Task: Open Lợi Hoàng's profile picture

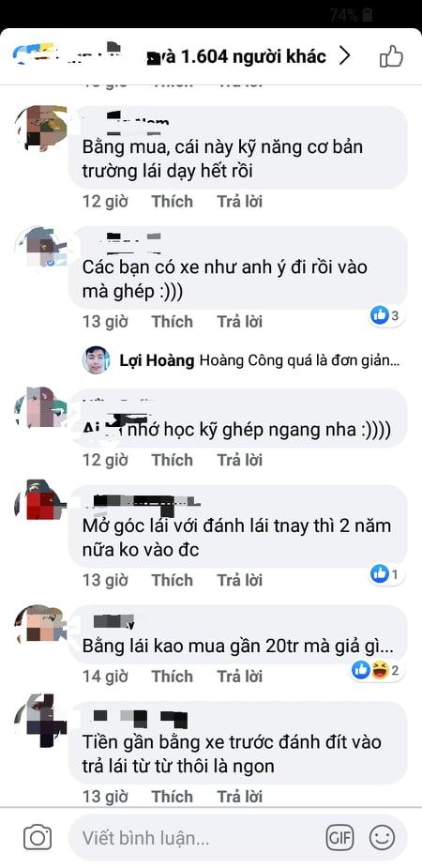Action: [97, 361]
